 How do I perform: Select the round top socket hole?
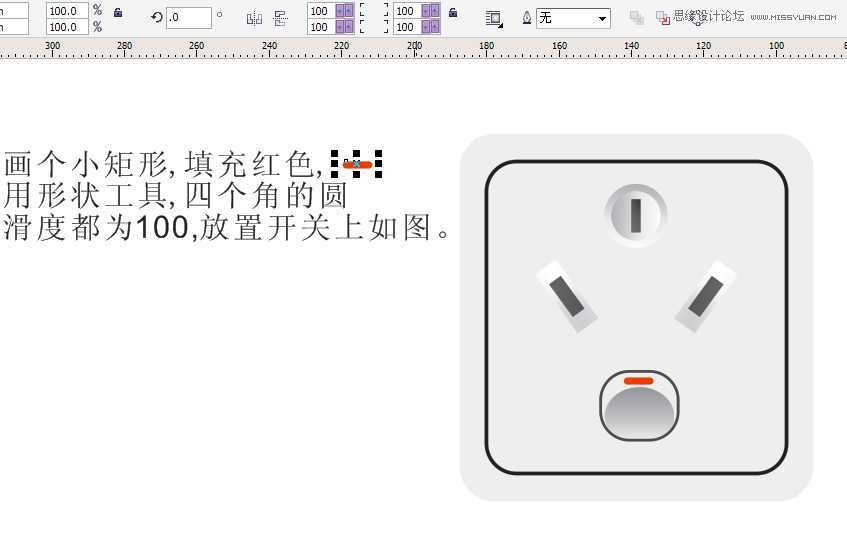[x=636, y=215]
